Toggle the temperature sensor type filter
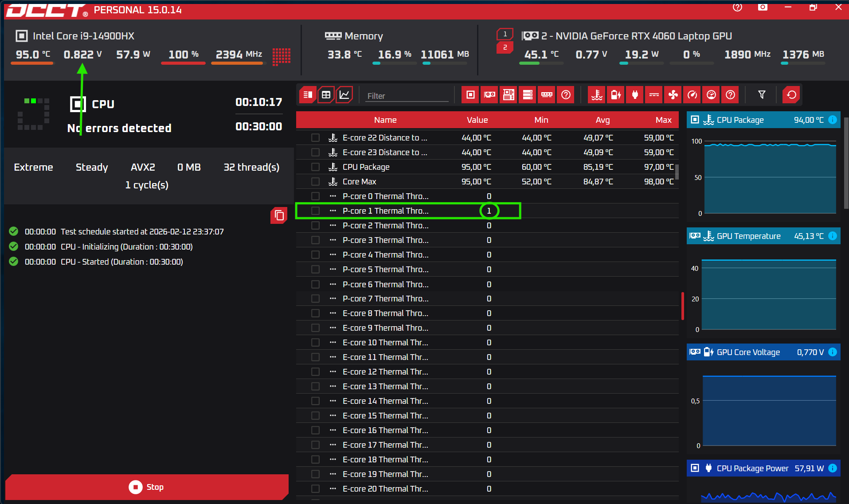849x504 pixels. 597,95
